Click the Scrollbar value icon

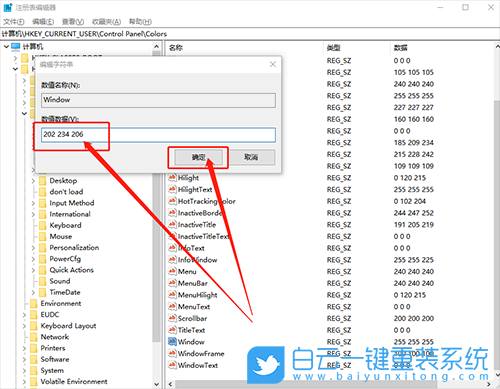(x=172, y=318)
